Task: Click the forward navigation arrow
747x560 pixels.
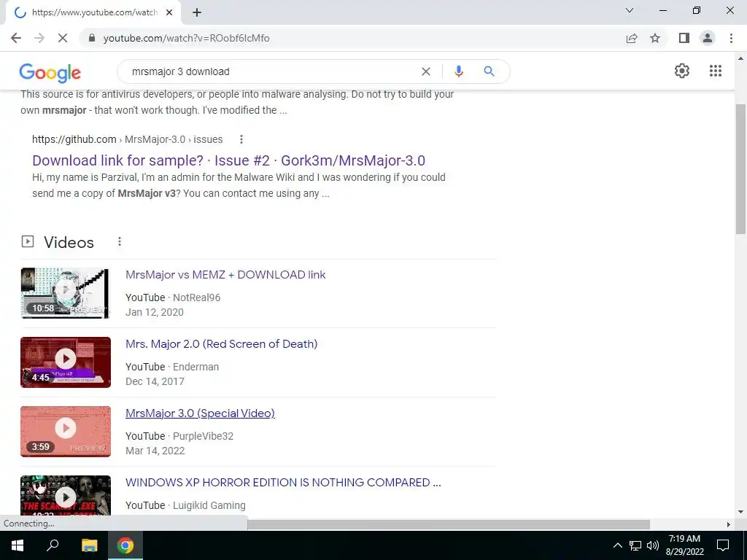Action: [39, 38]
